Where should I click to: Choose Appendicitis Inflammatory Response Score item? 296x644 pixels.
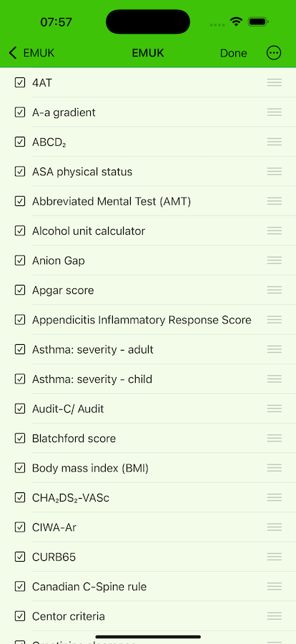click(x=148, y=320)
